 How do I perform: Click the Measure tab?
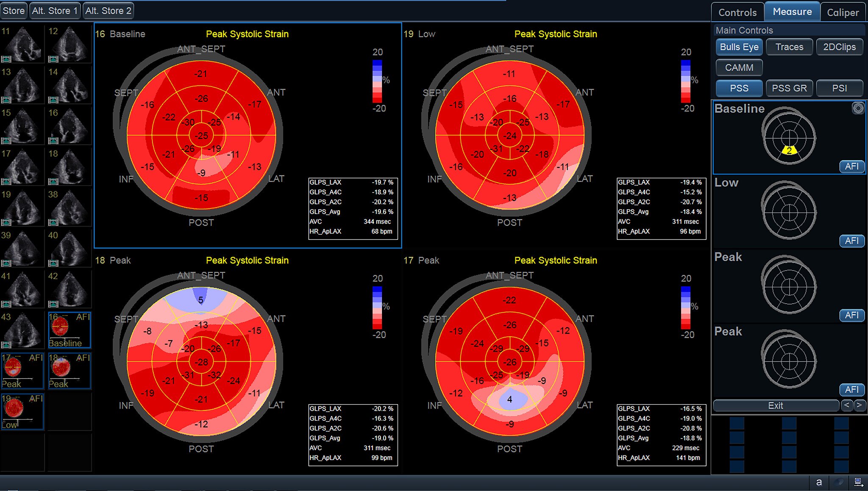tap(790, 10)
